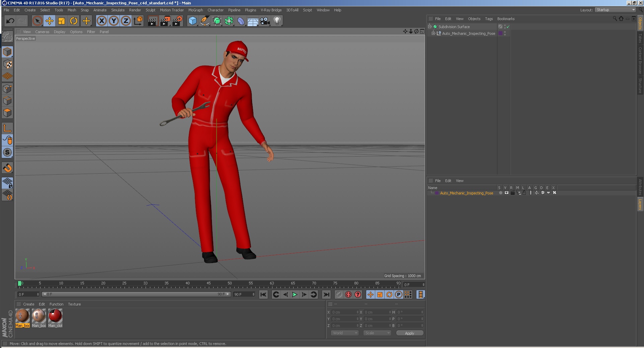
Task: Click Render View clapperboard icon
Action: coord(153,21)
